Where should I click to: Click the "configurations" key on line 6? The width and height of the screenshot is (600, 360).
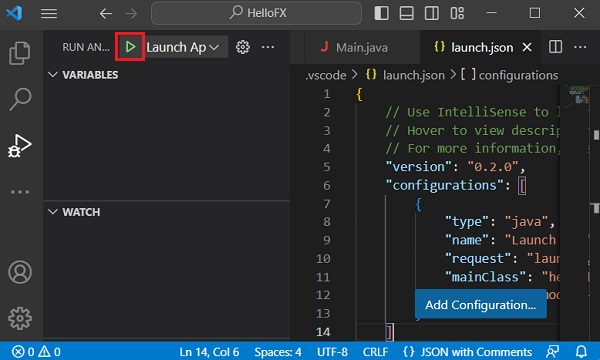tap(444, 186)
